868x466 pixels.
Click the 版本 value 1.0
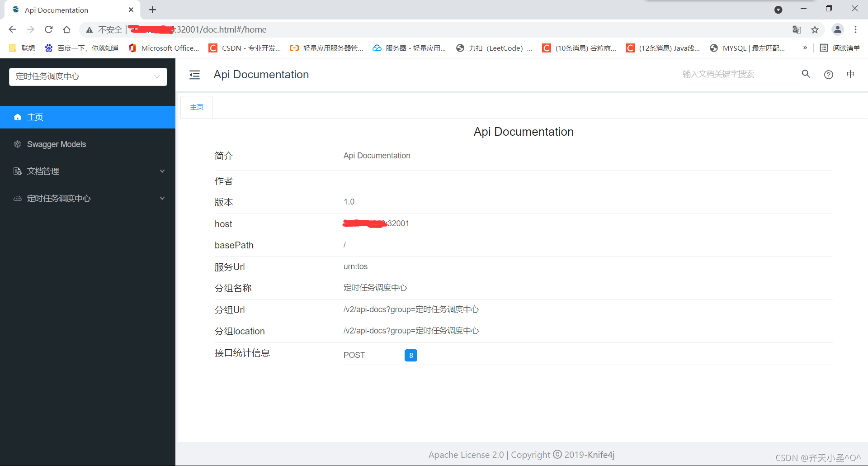point(349,202)
